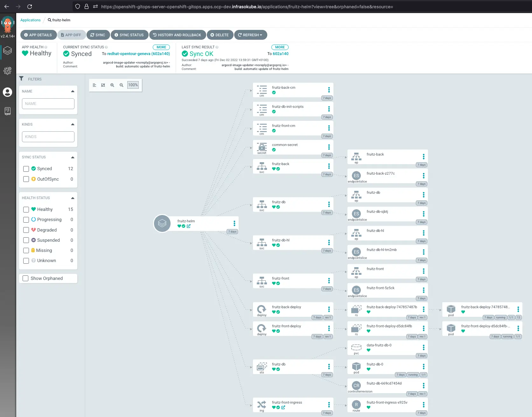Click the Argo CD octopus logo
The height and width of the screenshot is (417, 532).
tap(8, 24)
